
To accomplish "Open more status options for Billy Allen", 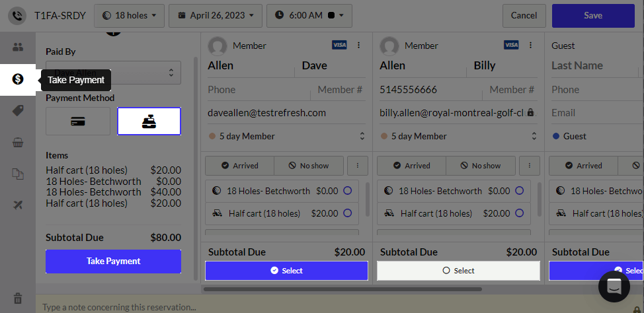I will pyautogui.click(x=530, y=166).
